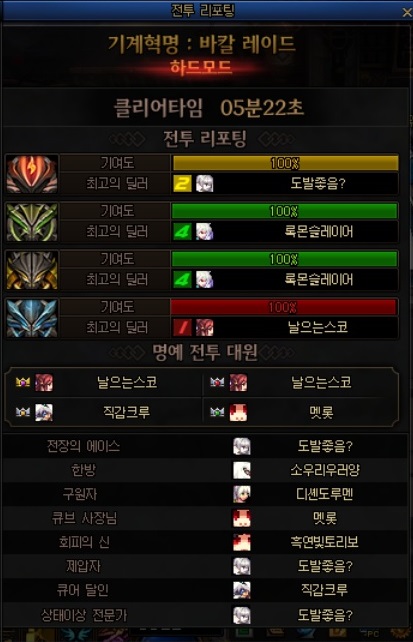Click the red fire boss emblem icon
This screenshot has height=642, width=413.
pyautogui.click(x=32, y=174)
